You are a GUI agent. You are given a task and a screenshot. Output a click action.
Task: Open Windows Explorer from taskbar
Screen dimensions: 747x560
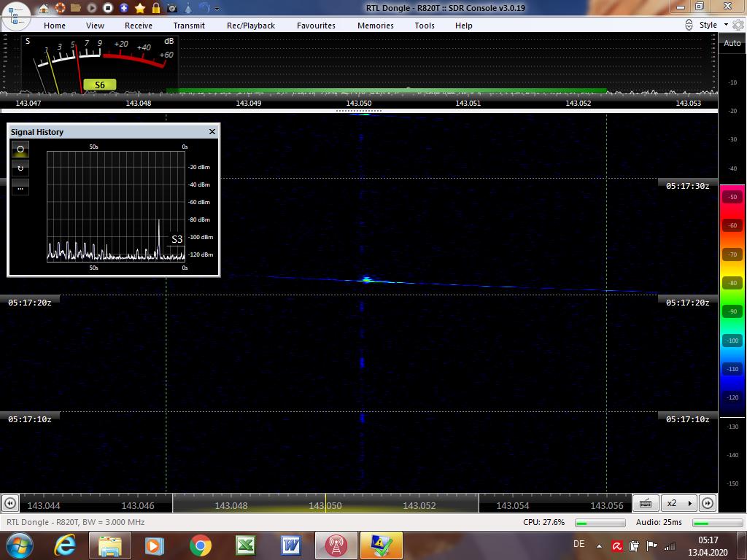[x=109, y=545]
